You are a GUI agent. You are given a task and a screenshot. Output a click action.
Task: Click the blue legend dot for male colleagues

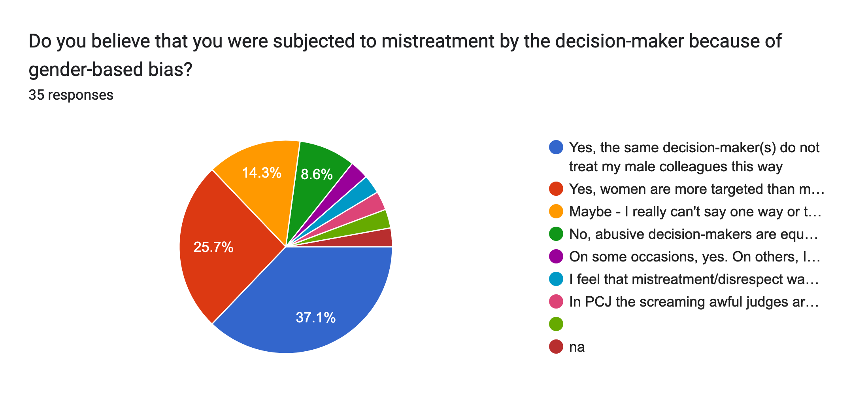(x=556, y=148)
